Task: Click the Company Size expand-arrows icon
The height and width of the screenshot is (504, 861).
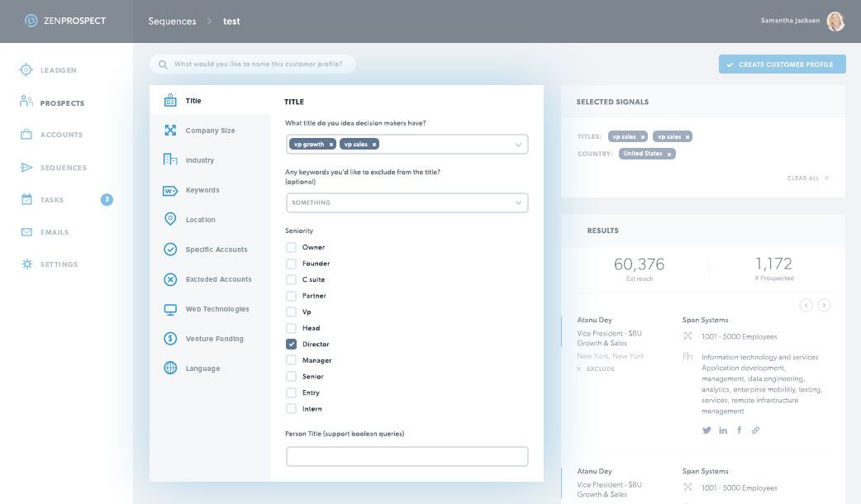Action: tap(170, 131)
